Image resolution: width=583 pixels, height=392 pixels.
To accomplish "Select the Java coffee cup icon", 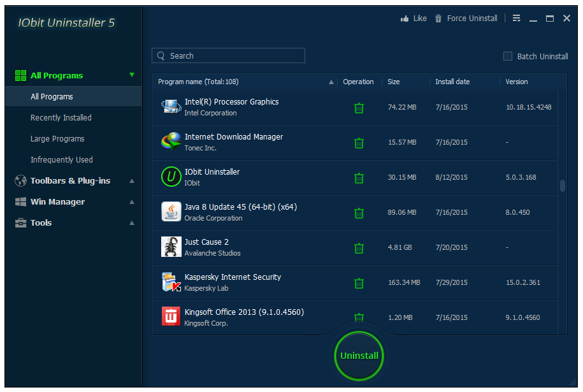I will (171, 212).
